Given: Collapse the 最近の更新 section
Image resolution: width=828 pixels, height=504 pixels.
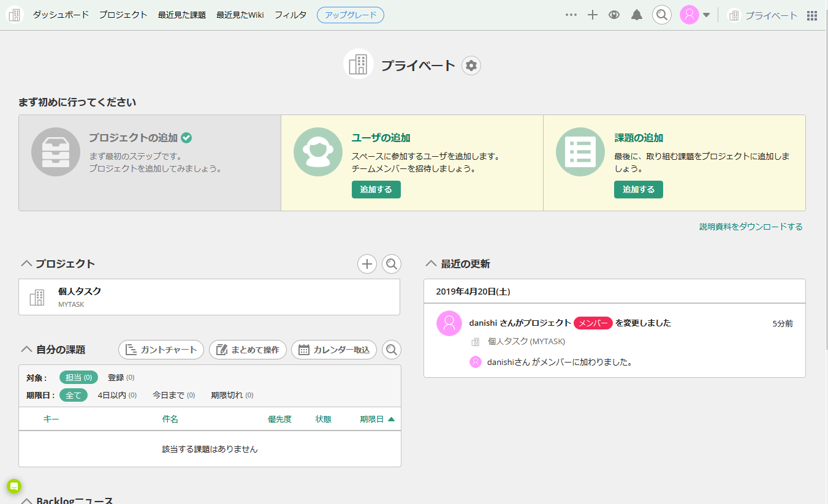Looking at the screenshot, I should point(430,264).
